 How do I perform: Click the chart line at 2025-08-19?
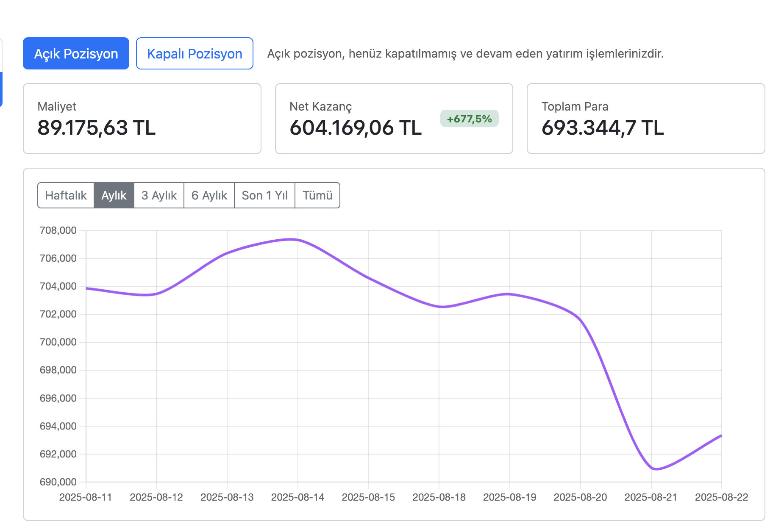coord(510,294)
